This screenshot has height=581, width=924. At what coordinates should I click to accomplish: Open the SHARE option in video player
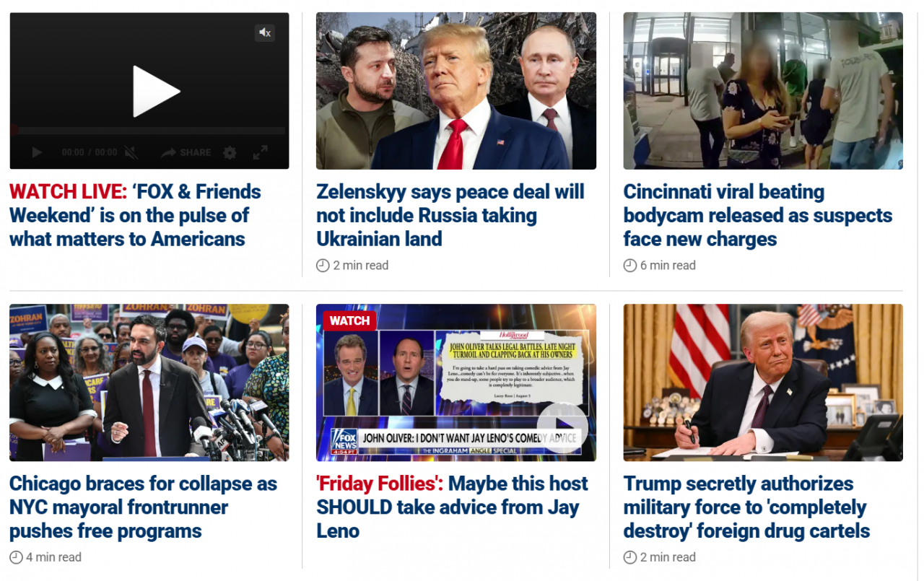(x=186, y=152)
